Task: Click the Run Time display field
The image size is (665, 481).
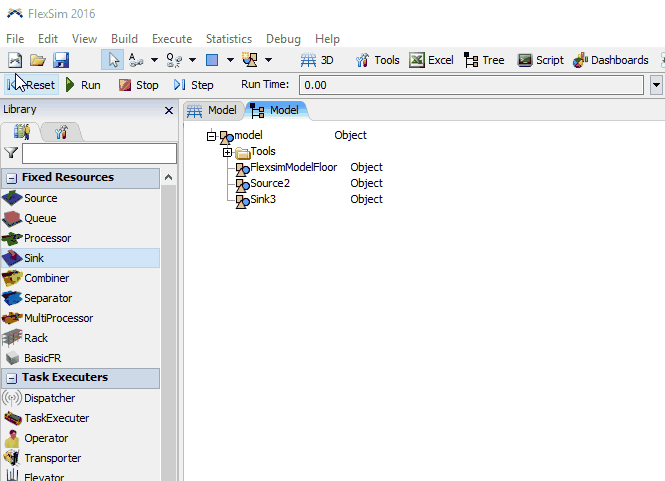Action: (471, 85)
